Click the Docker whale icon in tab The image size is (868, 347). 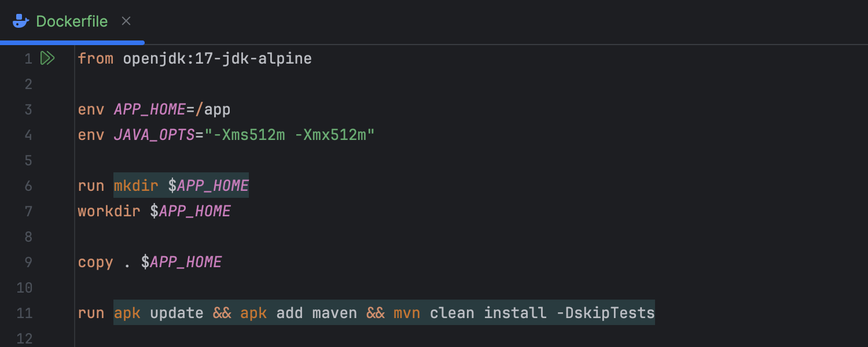pyautogui.click(x=21, y=21)
